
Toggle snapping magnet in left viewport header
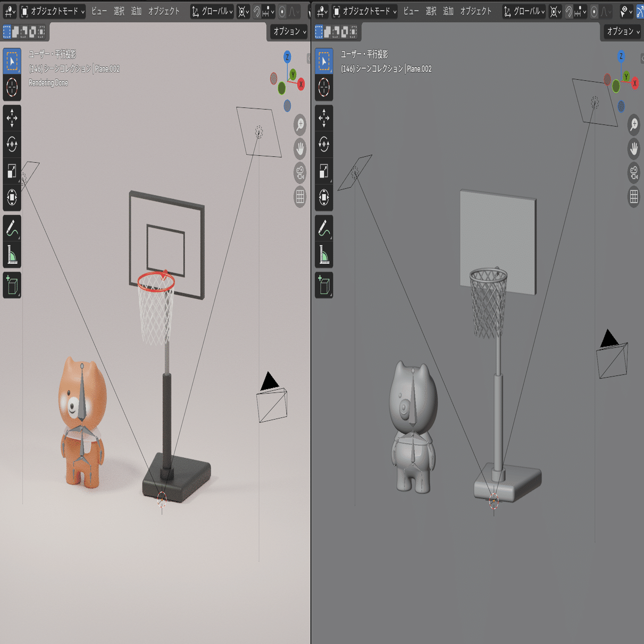pos(257,11)
